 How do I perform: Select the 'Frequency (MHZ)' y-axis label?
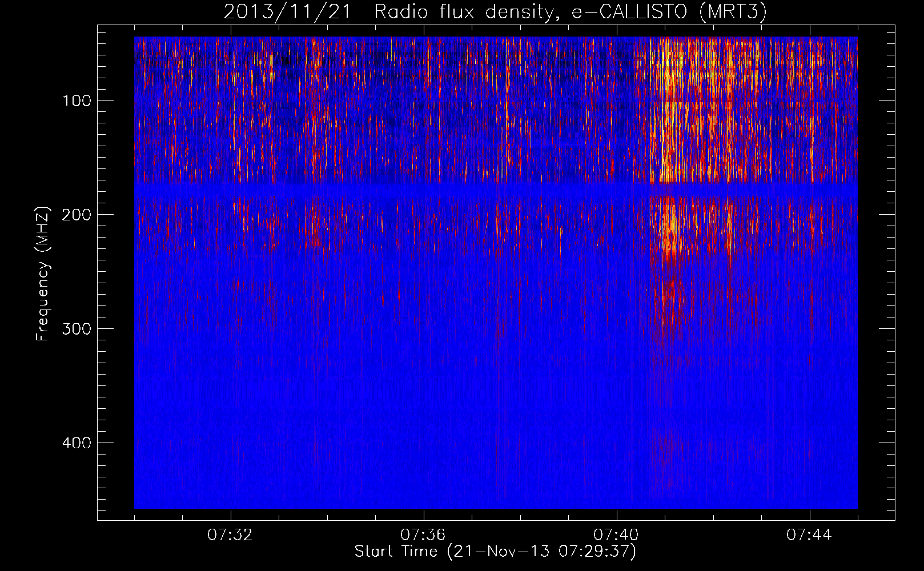pyautogui.click(x=43, y=274)
